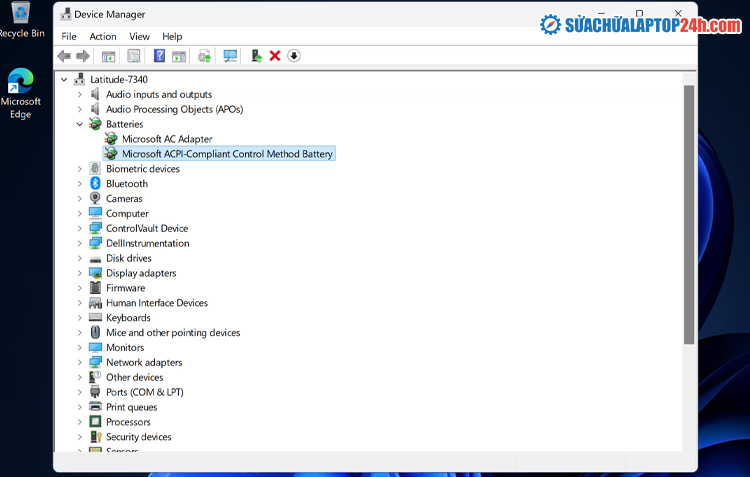
Task: Click the Cameras webcam icon
Action: pos(95,198)
